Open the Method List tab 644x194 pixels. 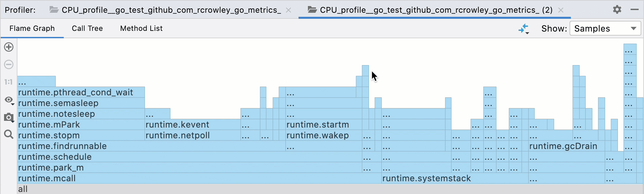(141, 29)
